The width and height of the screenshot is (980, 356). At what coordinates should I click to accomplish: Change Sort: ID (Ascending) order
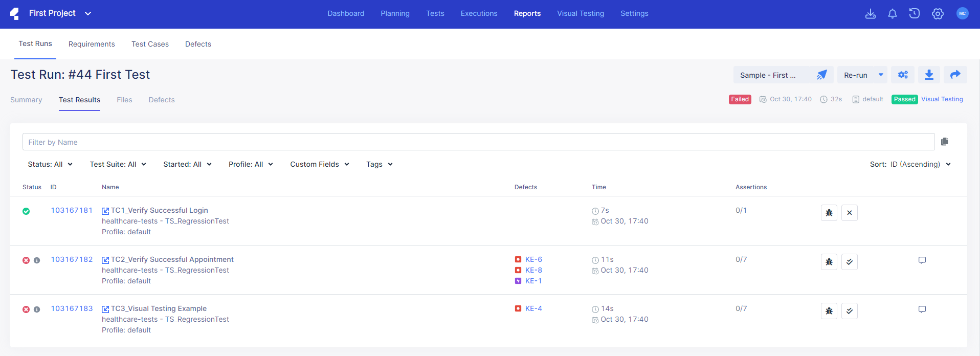[910, 164]
